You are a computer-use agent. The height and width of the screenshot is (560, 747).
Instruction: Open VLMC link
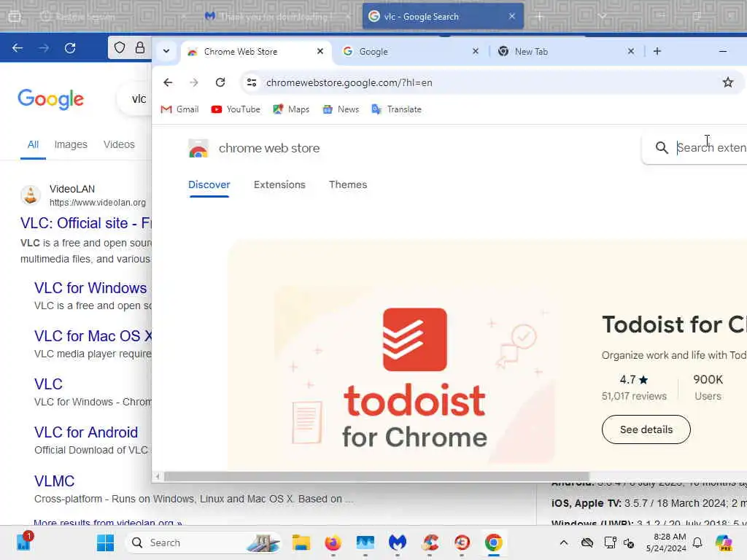coord(54,481)
